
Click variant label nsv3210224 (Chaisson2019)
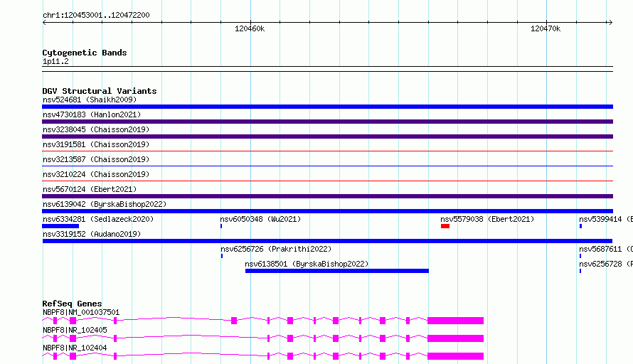[96, 174]
